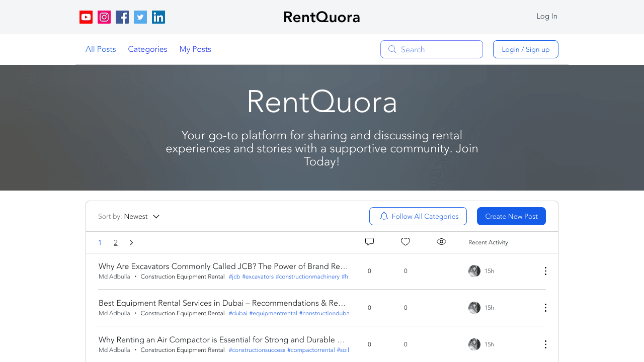Open the Facebook social icon

[x=122, y=17]
